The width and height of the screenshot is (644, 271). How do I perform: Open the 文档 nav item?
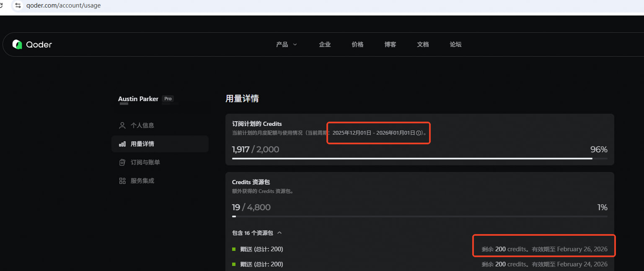(x=423, y=44)
